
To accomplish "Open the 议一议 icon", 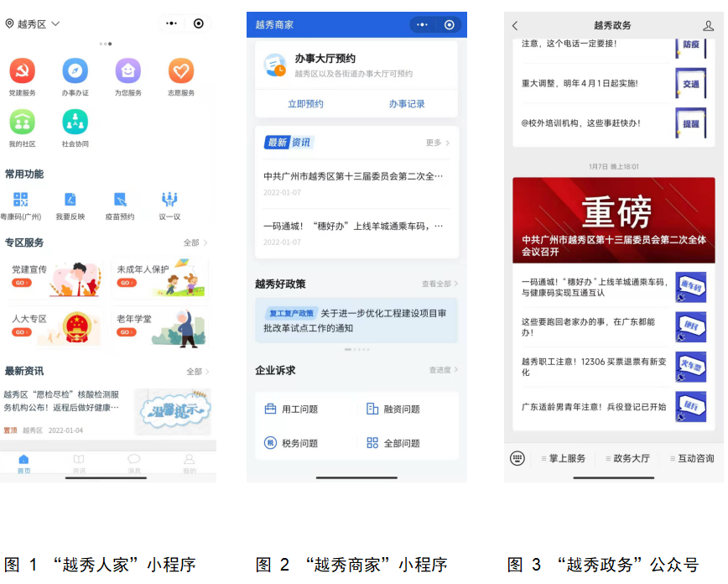I will click(169, 200).
